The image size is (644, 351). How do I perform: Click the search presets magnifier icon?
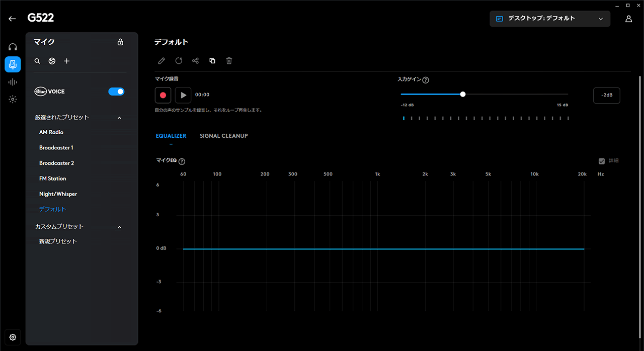coord(37,61)
